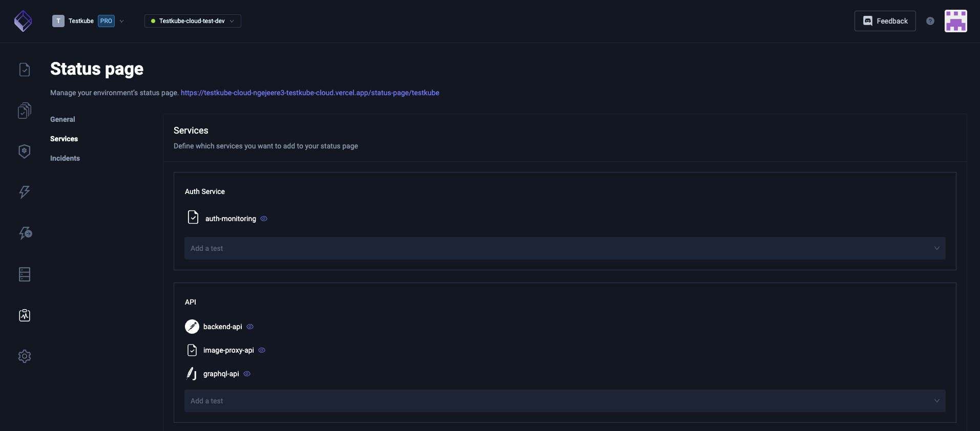Open the Testkube-cloud-test-dev environment selector
This screenshot has height=431, width=980.
coord(193,21)
